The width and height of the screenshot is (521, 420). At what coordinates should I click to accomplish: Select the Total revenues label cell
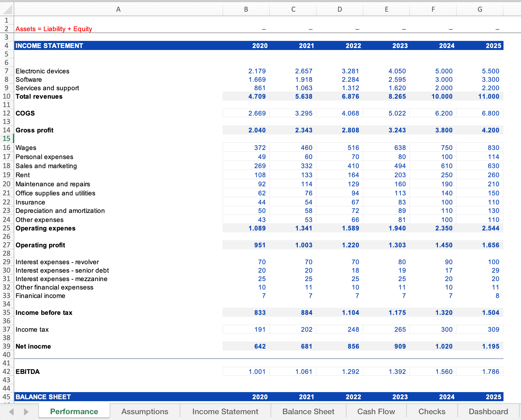click(118, 96)
